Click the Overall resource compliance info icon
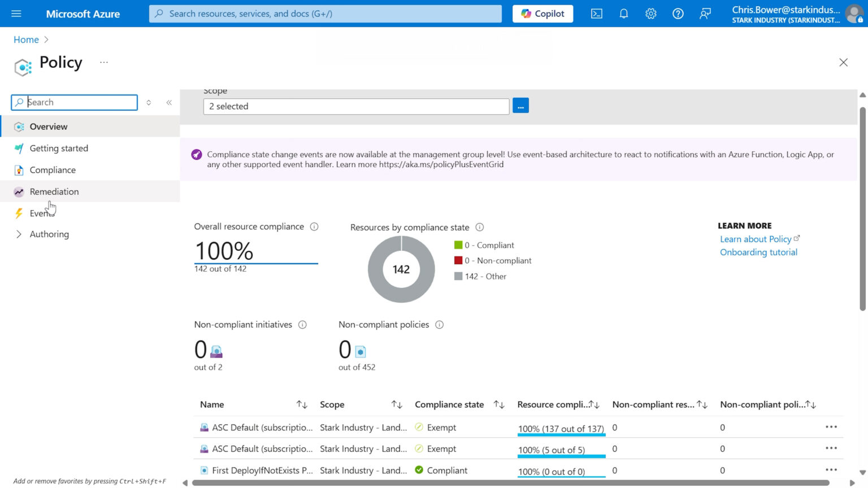The width and height of the screenshot is (868, 488). 314,226
